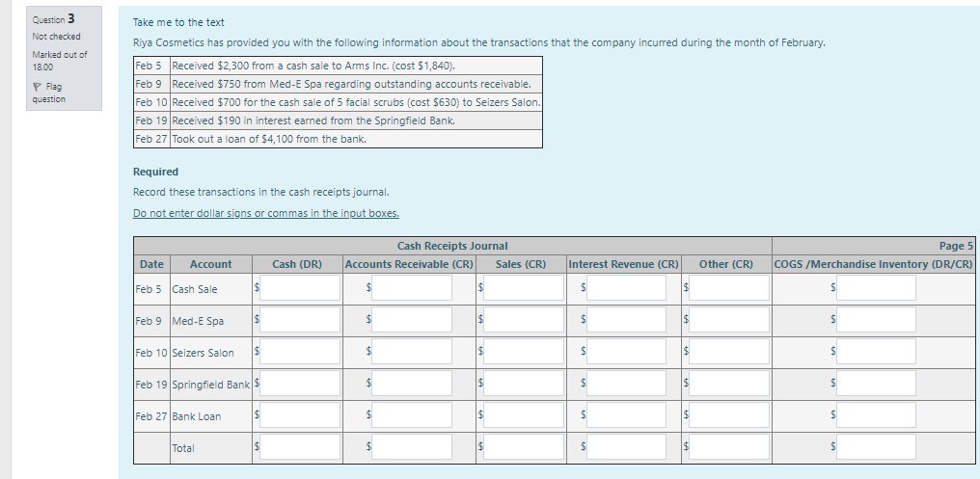The width and height of the screenshot is (980, 479).
Task: Click 'Do not enter dollar signs' instruction
Action: point(266,213)
